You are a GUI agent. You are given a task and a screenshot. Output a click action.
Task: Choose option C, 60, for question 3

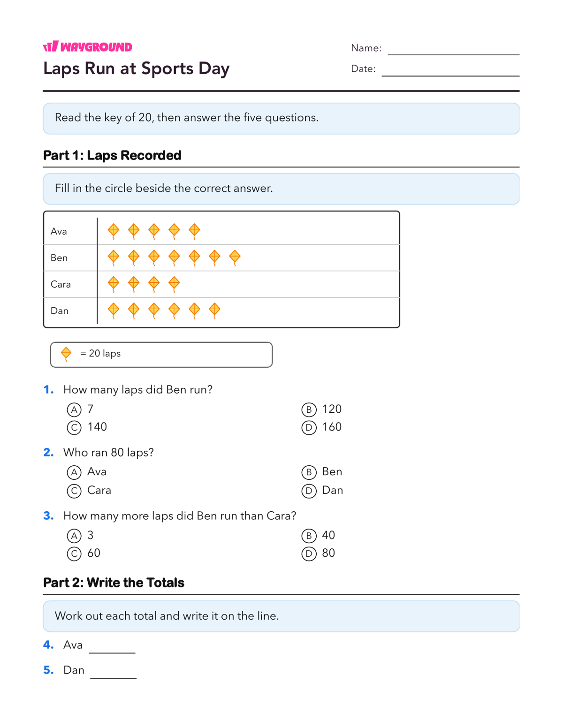click(x=74, y=554)
